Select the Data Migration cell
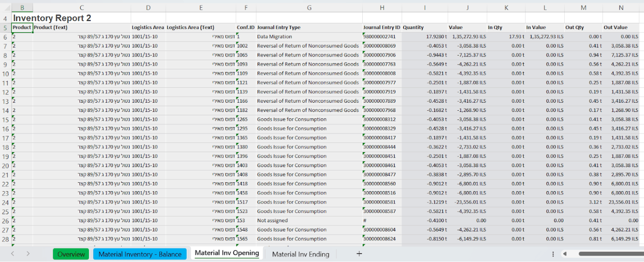Image resolution: width=644 pixels, height=262 pixels. 309,37
